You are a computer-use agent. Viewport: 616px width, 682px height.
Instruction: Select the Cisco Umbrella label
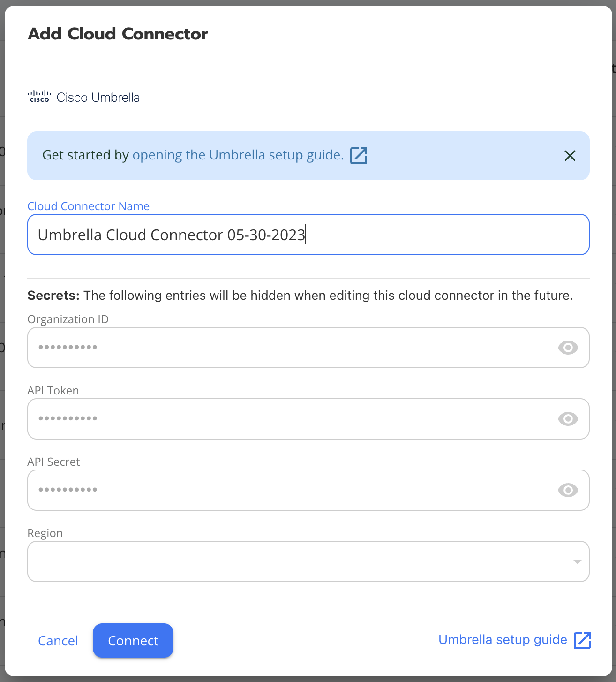click(x=98, y=98)
